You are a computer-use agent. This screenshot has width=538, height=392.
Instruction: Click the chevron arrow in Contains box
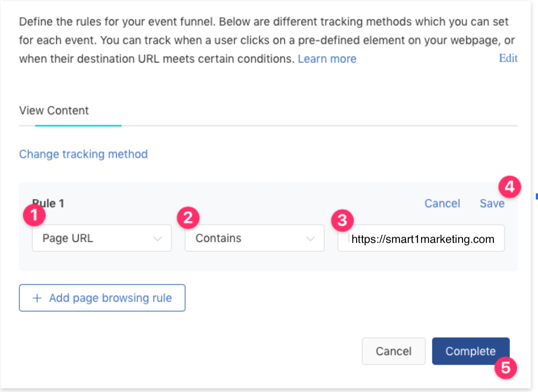coord(310,239)
